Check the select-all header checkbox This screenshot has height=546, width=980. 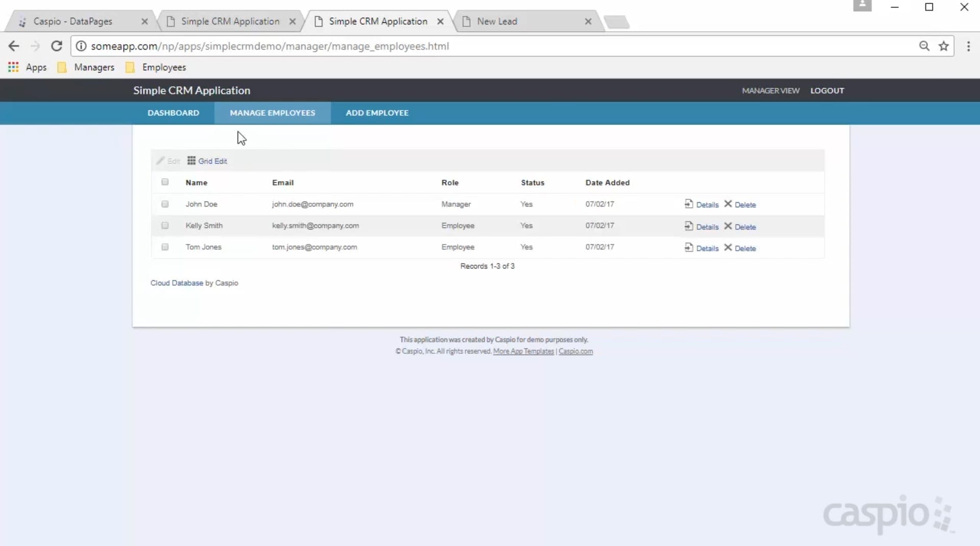165,182
